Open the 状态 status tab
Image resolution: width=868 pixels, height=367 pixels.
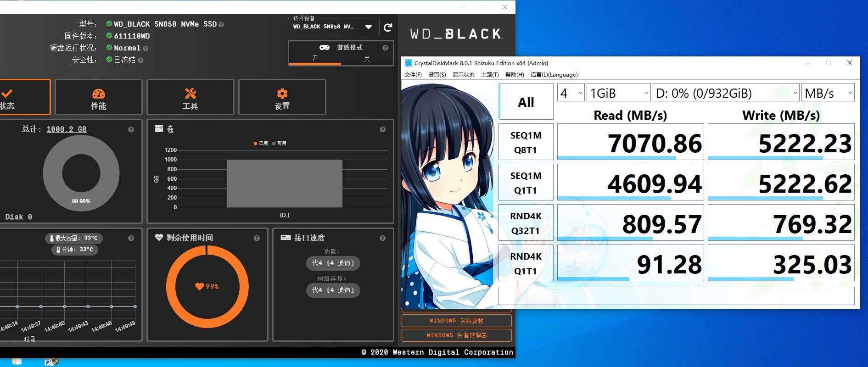point(24,97)
